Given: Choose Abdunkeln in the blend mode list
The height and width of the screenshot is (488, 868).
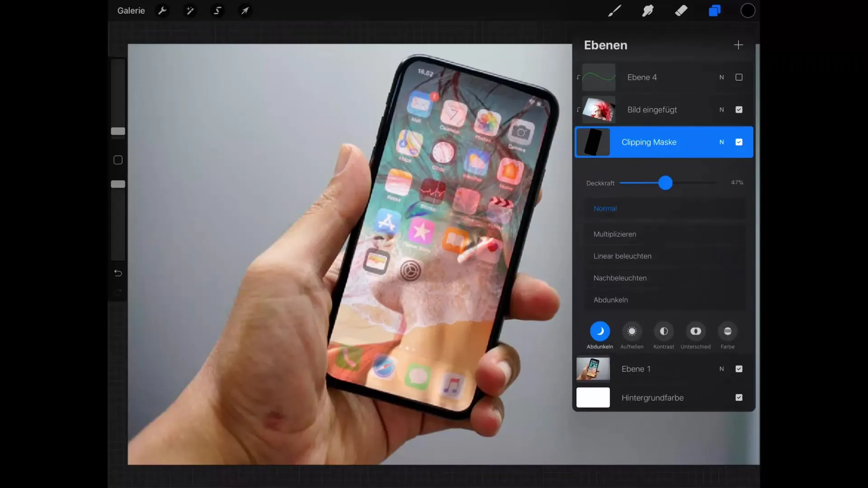Looking at the screenshot, I should (x=665, y=300).
